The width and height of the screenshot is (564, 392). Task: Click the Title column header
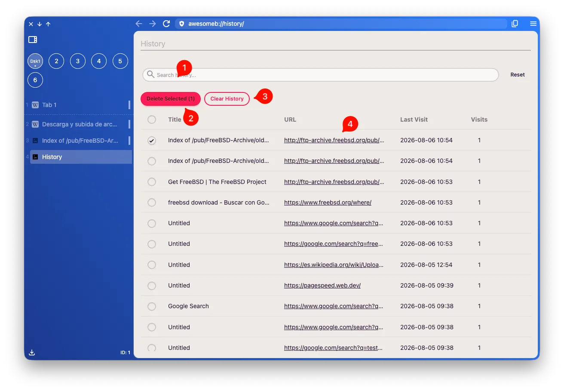[x=175, y=119]
